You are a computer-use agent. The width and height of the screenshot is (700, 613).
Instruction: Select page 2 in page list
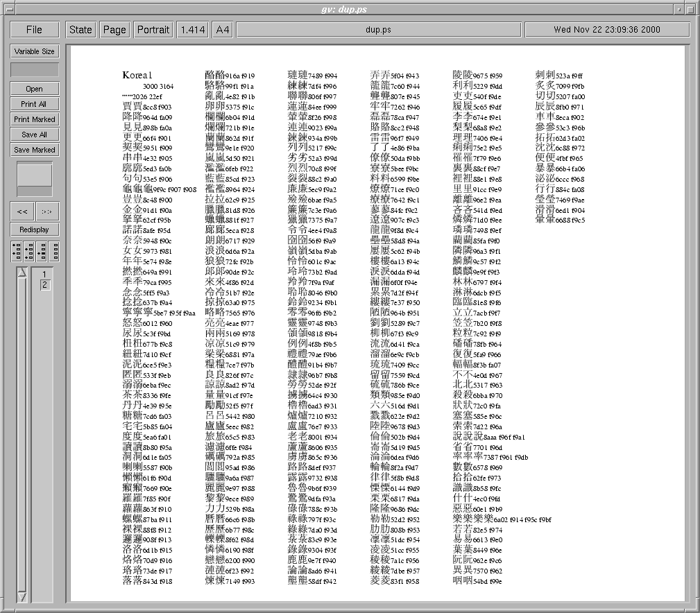click(44, 284)
